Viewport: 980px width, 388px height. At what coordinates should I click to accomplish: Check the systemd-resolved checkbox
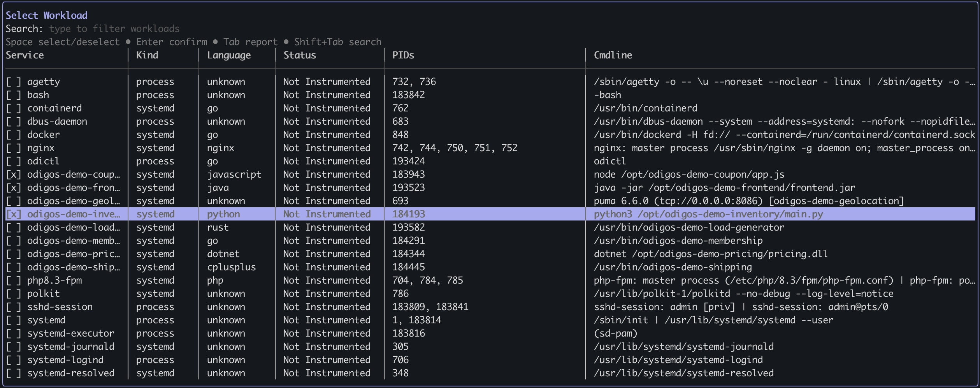tap(14, 373)
